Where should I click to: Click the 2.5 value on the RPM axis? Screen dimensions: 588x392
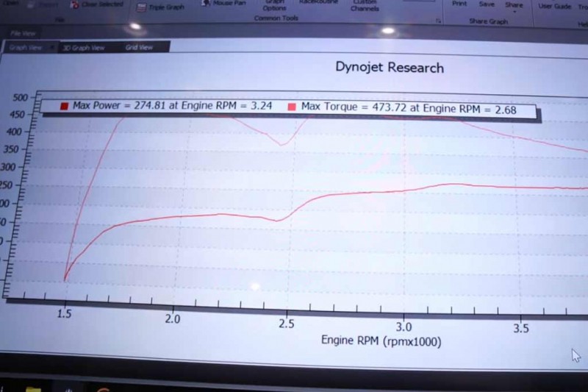click(x=286, y=324)
